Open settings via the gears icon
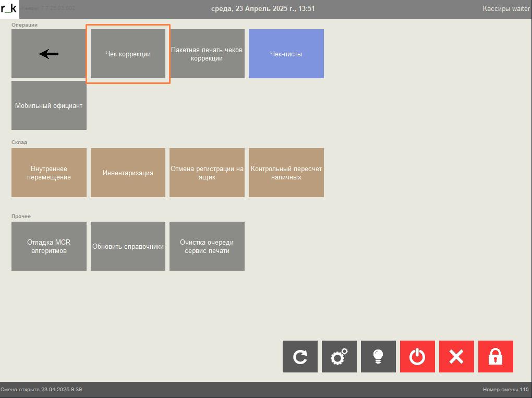532x398 pixels. click(339, 357)
